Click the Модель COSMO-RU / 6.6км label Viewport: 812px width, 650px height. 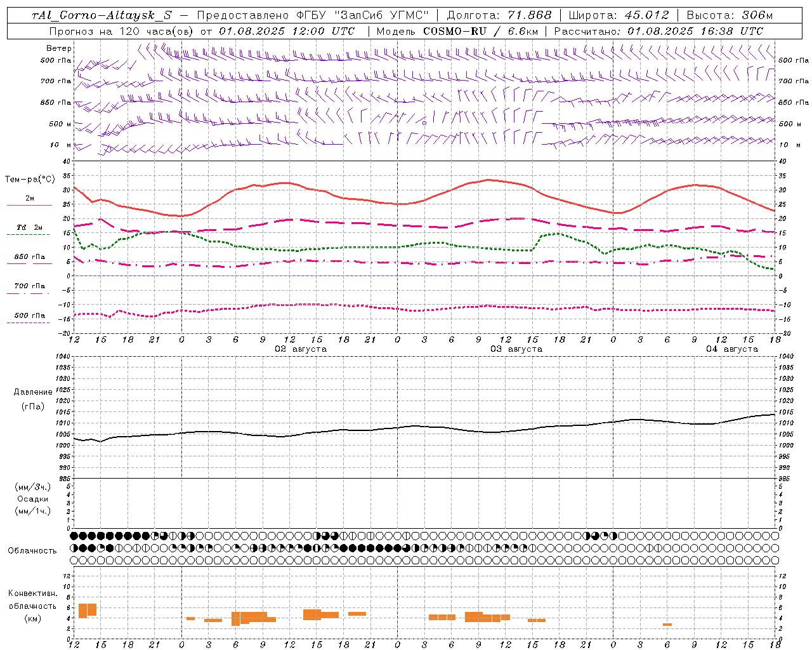457,31
